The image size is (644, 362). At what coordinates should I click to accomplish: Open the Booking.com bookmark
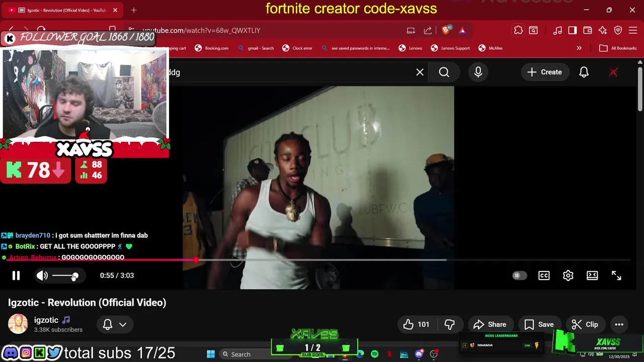click(211, 48)
